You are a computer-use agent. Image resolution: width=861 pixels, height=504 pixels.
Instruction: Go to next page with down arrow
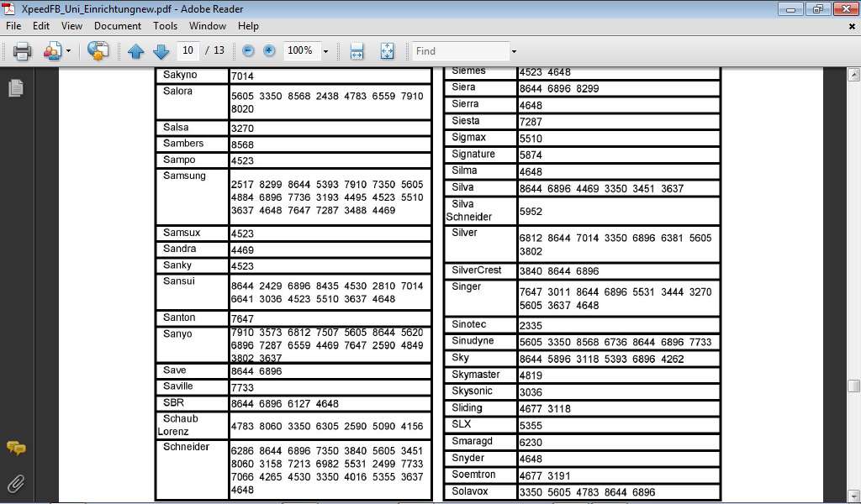tap(161, 51)
